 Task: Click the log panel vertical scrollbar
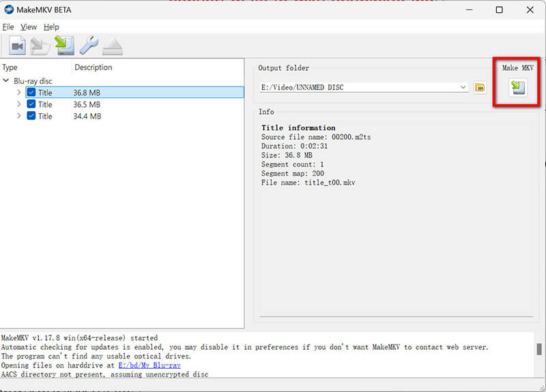pyautogui.click(x=539, y=349)
